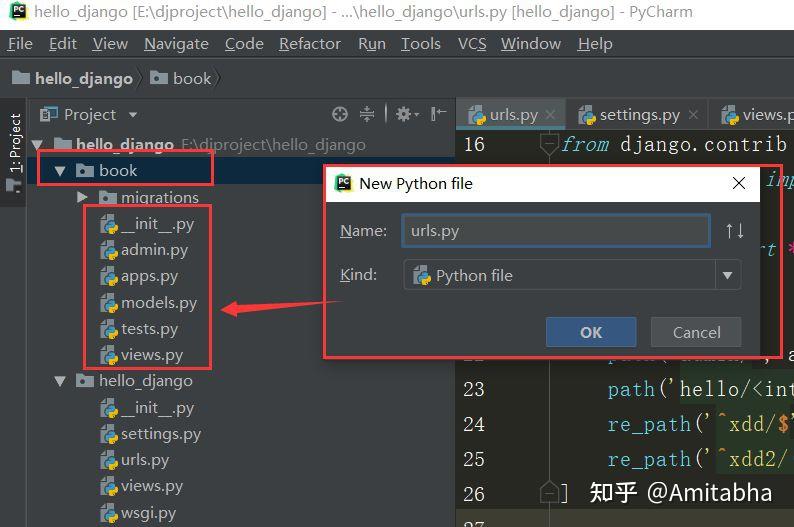
Task: Expand the migrations folder
Action: (83, 197)
